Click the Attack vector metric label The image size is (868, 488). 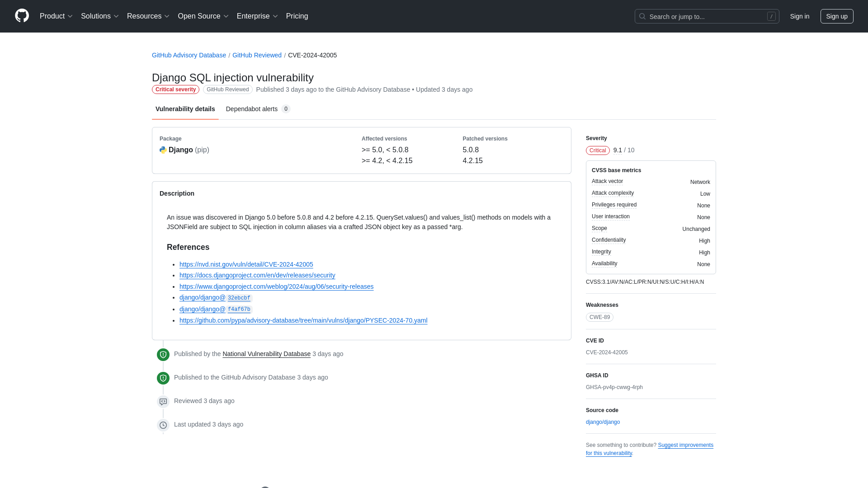tap(607, 181)
